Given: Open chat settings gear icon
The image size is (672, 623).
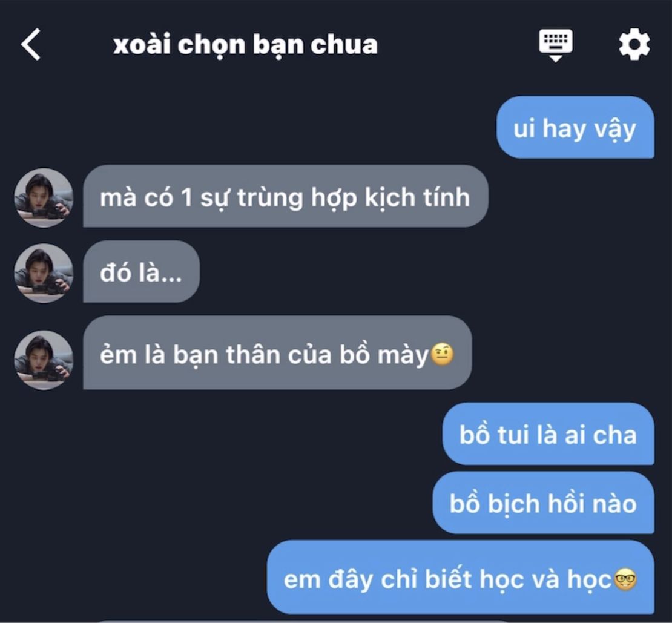Looking at the screenshot, I should (x=634, y=44).
